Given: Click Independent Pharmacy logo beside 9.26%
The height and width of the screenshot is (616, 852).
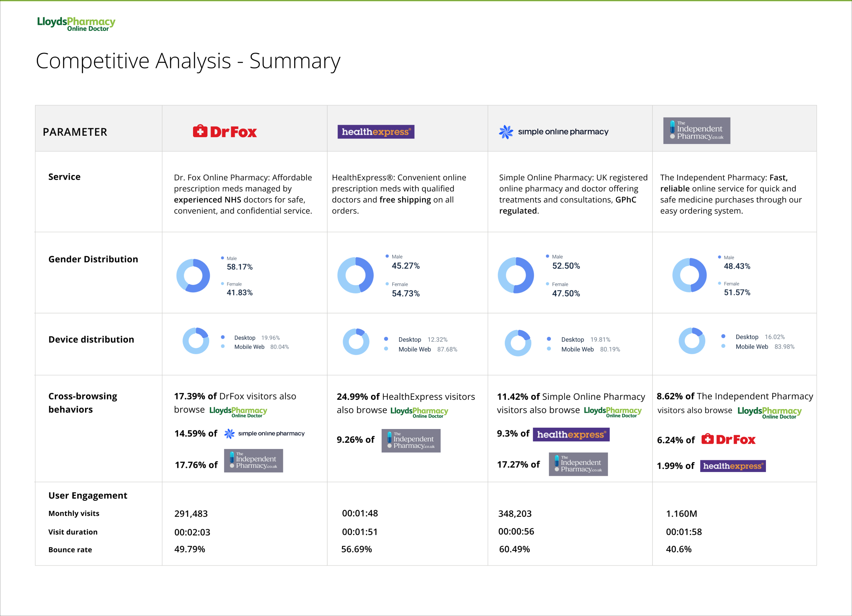Looking at the screenshot, I should coord(411,441).
